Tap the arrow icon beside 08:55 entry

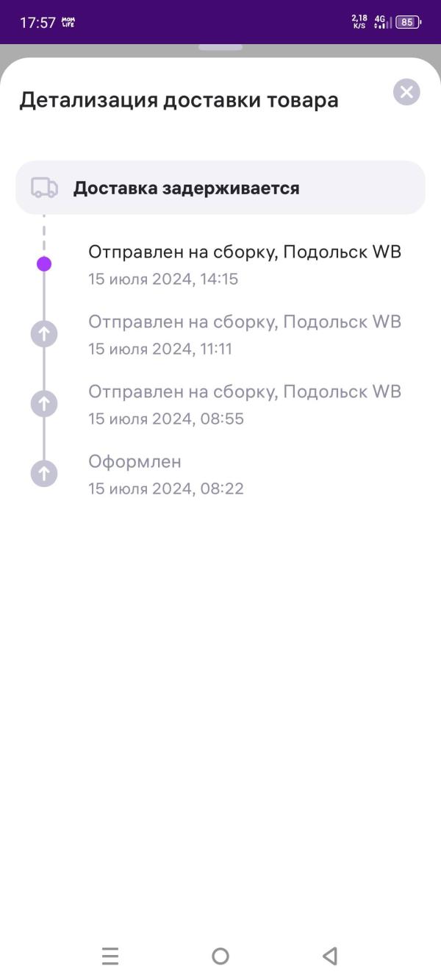click(x=44, y=404)
